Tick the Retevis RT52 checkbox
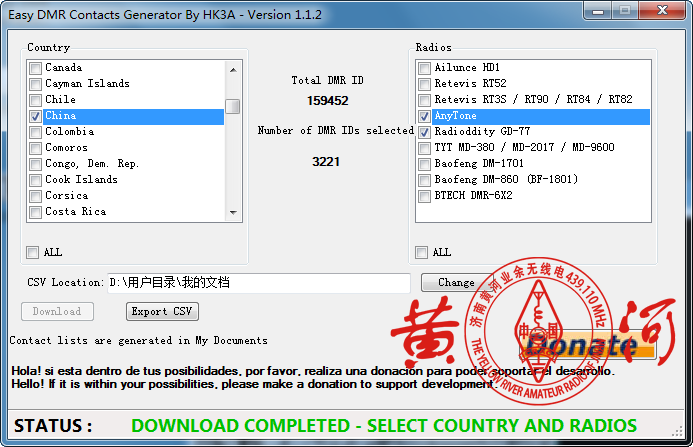 pos(424,84)
